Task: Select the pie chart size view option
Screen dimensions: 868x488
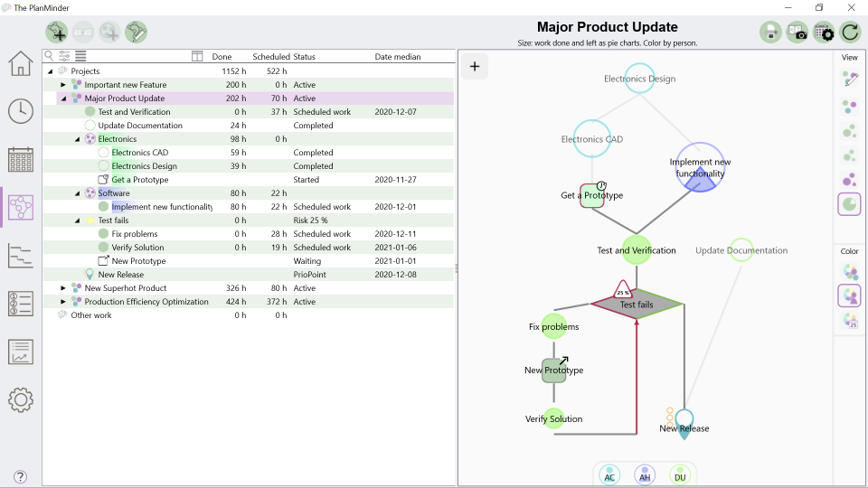Action: coord(850,204)
